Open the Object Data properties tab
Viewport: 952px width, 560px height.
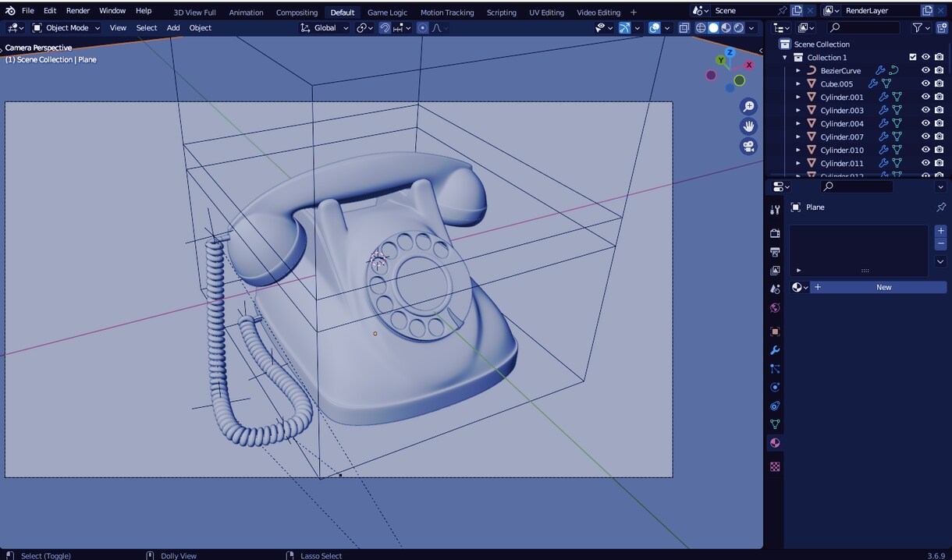click(775, 425)
